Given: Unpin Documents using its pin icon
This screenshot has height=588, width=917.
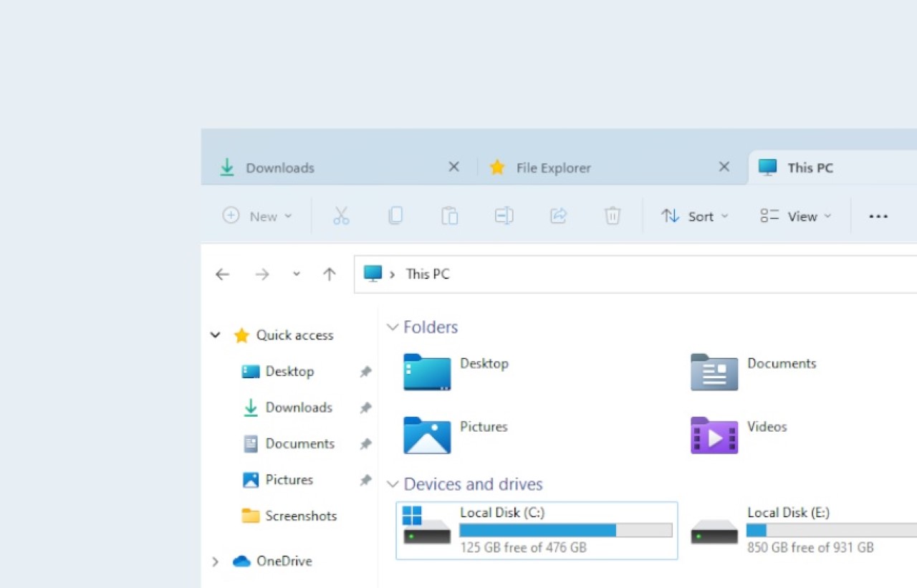Looking at the screenshot, I should (x=365, y=444).
